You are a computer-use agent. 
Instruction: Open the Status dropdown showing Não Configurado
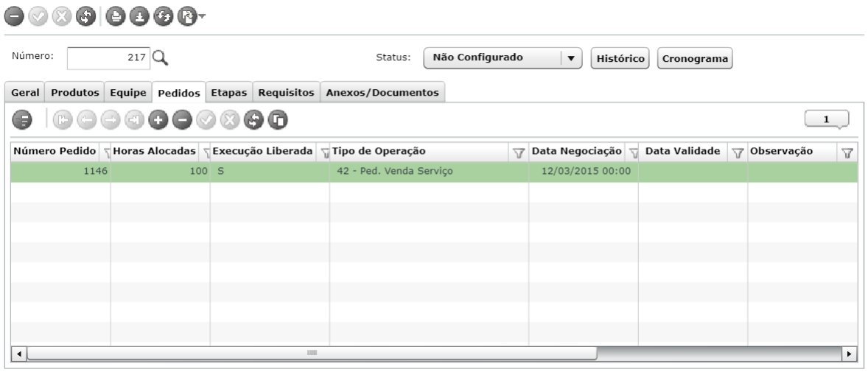tap(503, 58)
